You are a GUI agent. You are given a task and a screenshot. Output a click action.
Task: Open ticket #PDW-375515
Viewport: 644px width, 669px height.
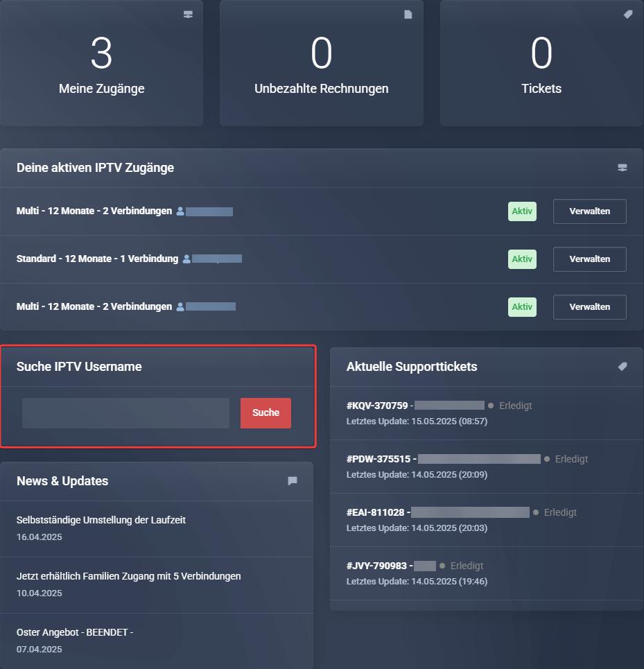(379, 459)
